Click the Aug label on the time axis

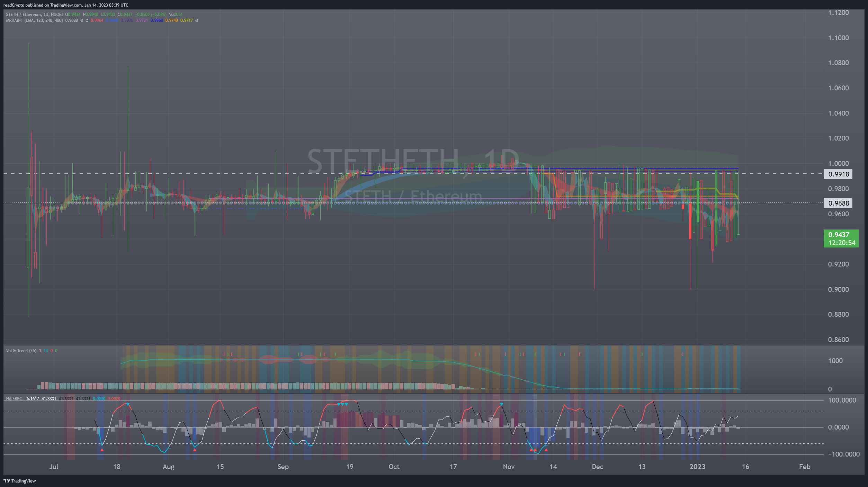click(168, 467)
